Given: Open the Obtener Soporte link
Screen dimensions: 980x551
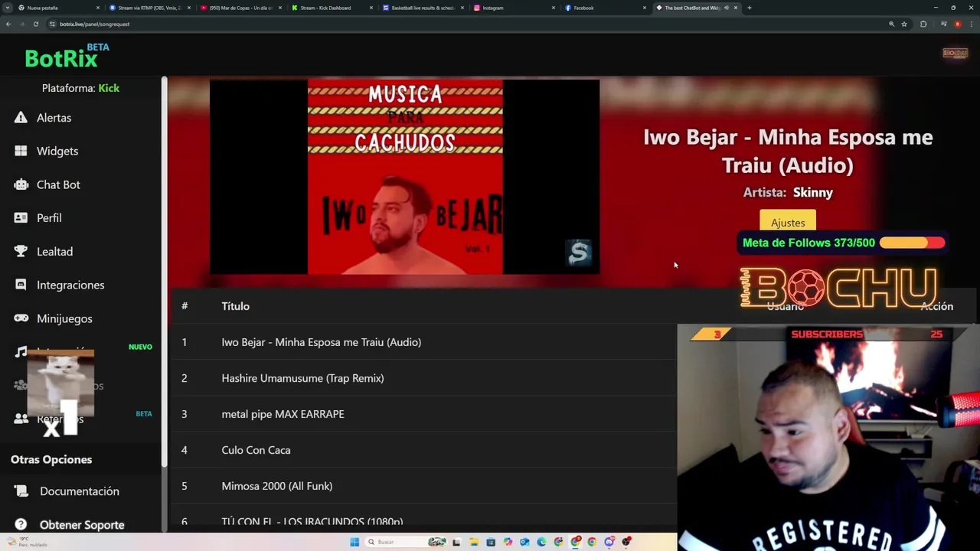Looking at the screenshot, I should pyautogui.click(x=82, y=525).
